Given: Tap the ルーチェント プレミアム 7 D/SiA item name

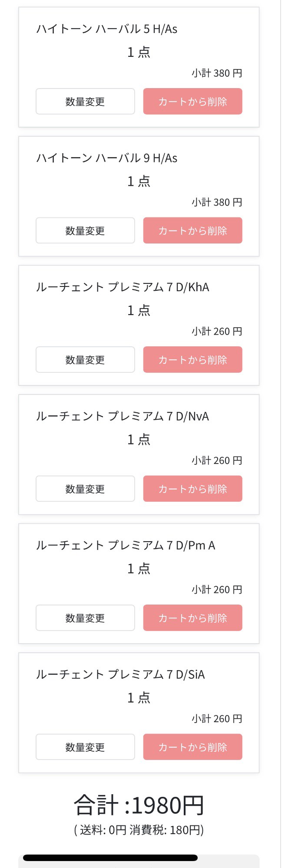Looking at the screenshot, I should [x=120, y=674].
